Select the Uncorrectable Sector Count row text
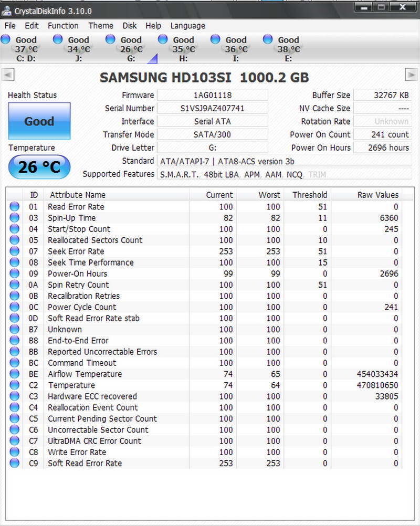Image resolution: width=420 pixels, height=526 pixels. 98,430
